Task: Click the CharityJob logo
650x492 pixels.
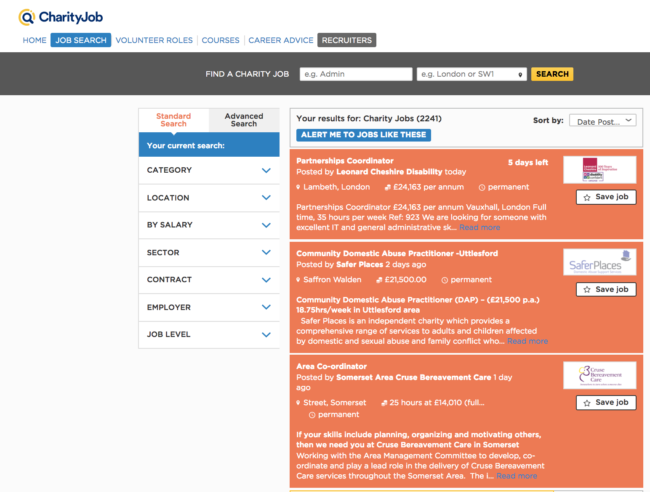Action: (x=60, y=17)
